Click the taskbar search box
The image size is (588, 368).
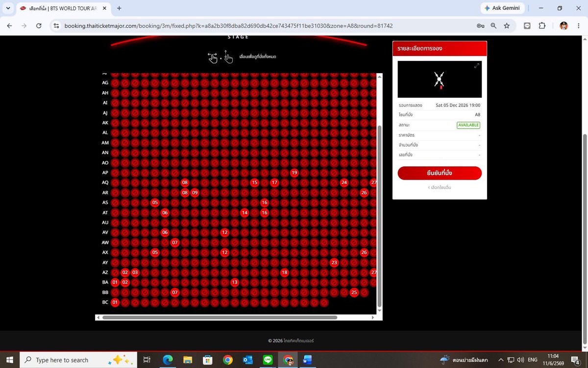tap(78, 360)
